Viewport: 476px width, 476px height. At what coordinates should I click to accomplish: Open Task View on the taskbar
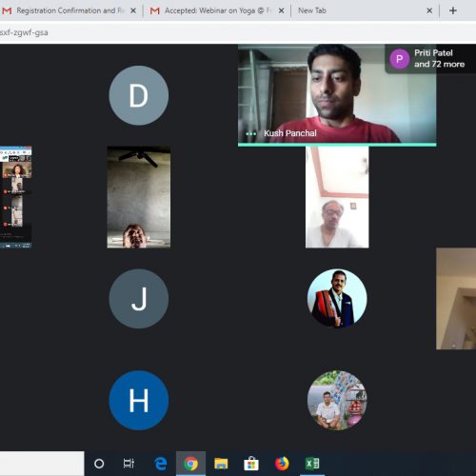pos(129,464)
